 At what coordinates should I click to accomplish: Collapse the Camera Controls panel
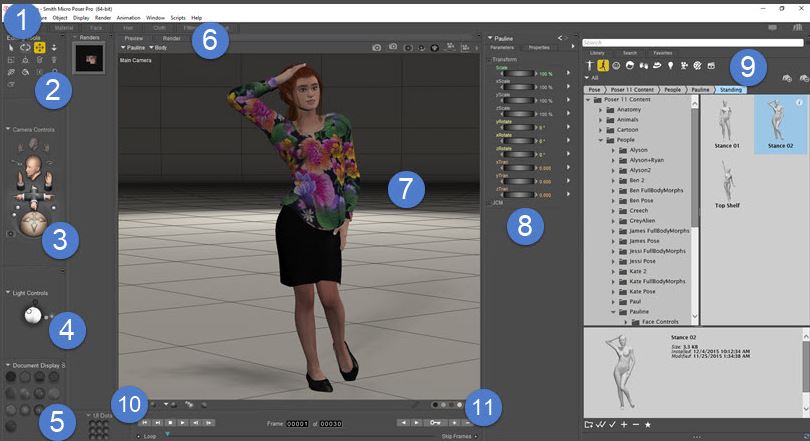(8, 129)
